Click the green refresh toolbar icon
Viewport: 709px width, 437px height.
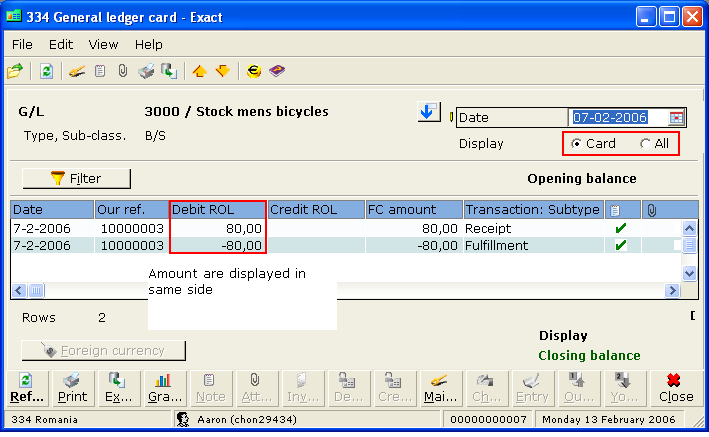[46, 71]
